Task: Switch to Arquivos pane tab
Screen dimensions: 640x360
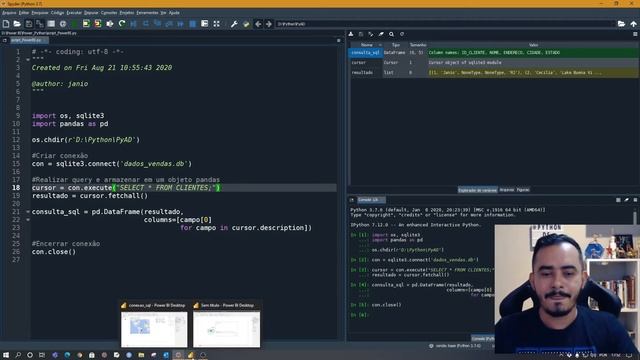Action: pyautogui.click(x=507, y=190)
